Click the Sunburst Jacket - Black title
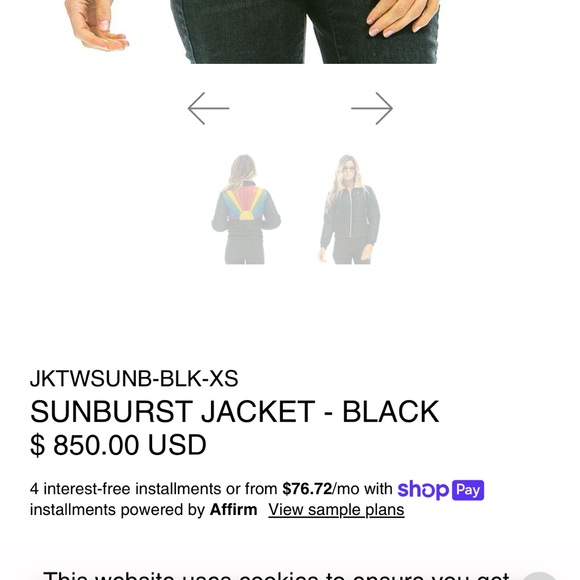The height and width of the screenshot is (580, 580). 235,412
